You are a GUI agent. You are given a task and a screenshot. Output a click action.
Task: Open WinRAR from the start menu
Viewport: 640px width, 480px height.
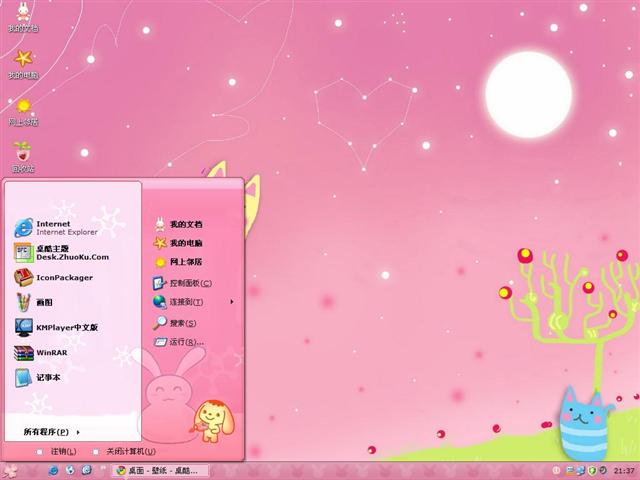(x=40, y=353)
